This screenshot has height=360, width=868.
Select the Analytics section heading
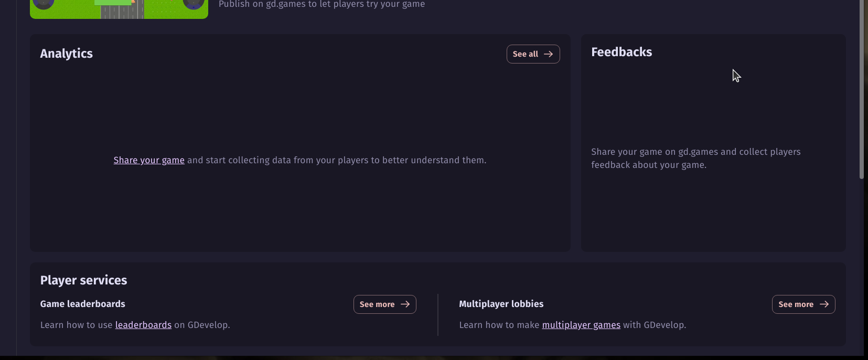[x=67, y=54]
